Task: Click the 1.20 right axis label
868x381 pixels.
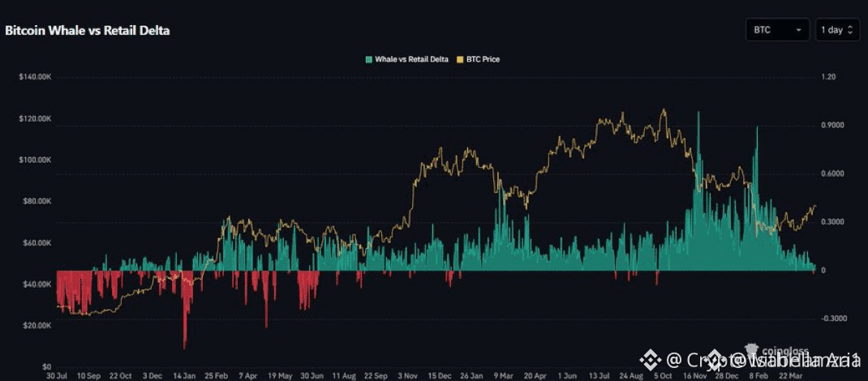Action: point(827,77)
